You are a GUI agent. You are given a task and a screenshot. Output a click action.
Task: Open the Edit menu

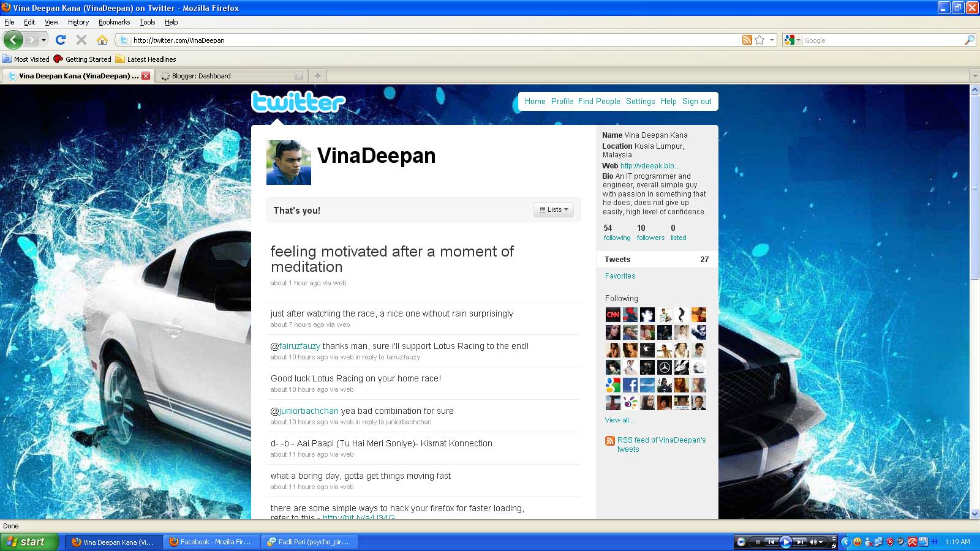(29, 22)
